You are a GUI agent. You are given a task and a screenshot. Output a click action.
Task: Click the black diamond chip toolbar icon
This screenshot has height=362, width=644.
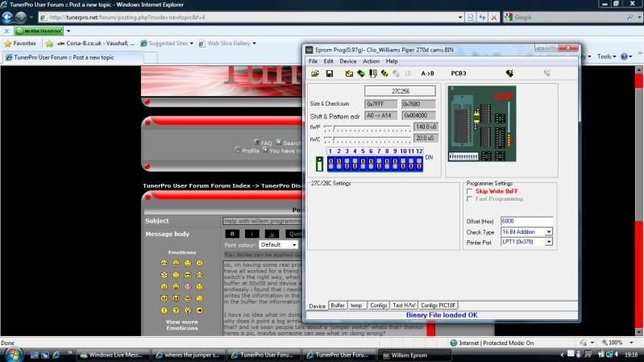[x=509, y=73]
